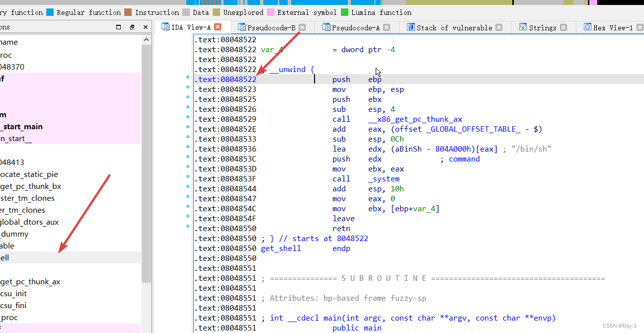Click the Strings tab icon

click(523, 27)
